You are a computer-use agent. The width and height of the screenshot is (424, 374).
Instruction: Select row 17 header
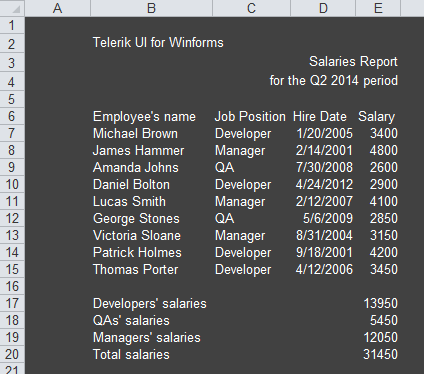pyautogui.click(x=12, y=303)
